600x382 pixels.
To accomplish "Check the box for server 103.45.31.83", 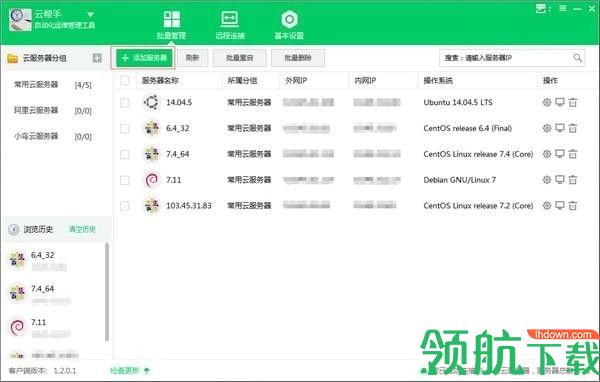I will (125, 206).
